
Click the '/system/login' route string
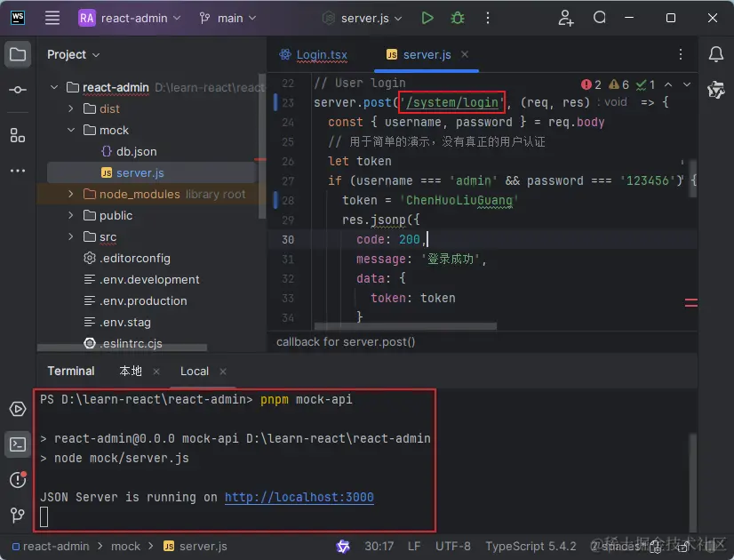(451, 102)
